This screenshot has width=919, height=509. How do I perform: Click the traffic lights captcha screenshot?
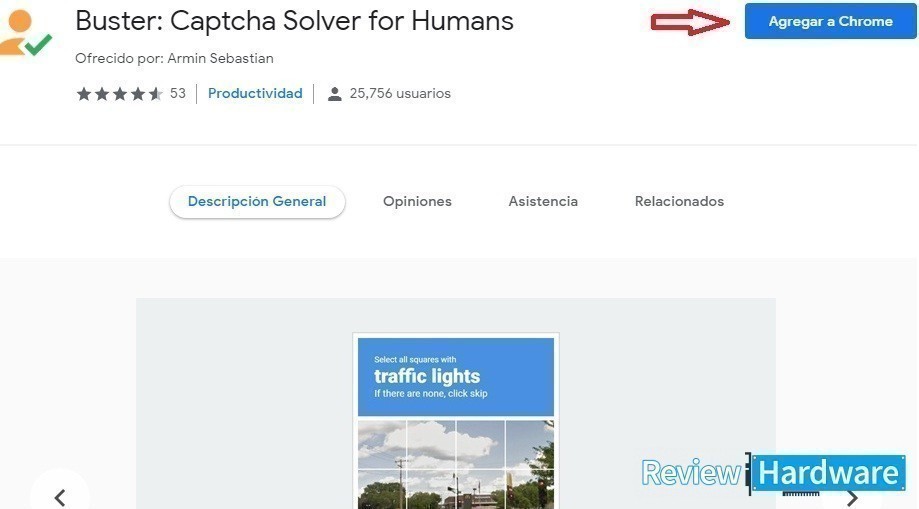pyautogui.click(x=456, y=421)
